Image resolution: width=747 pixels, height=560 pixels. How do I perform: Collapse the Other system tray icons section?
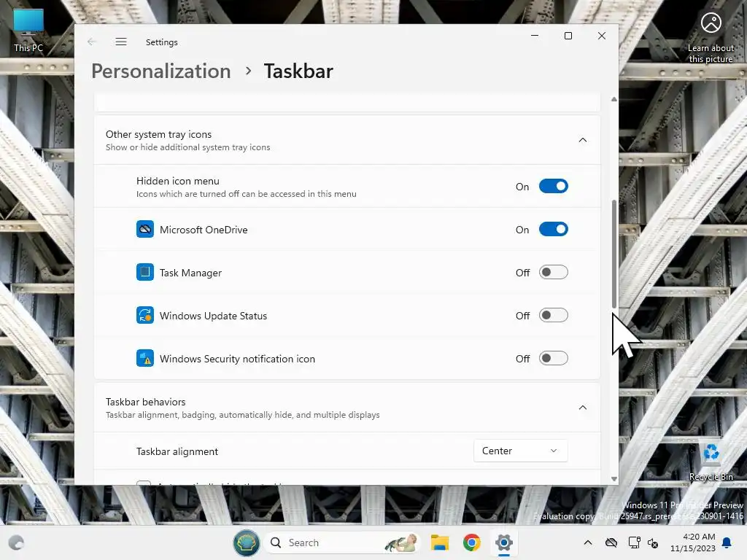click(582, 140)
